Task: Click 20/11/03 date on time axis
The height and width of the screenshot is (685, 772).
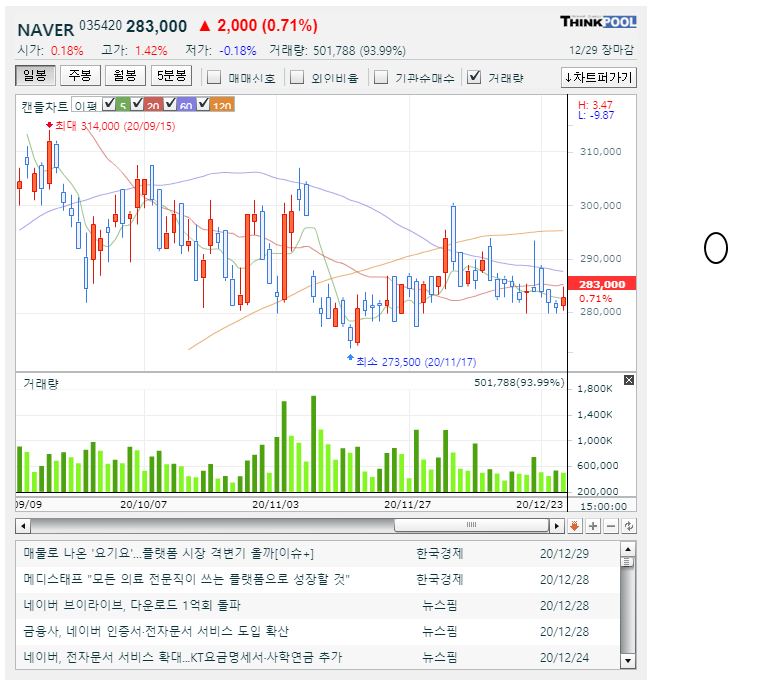Action: pyautogui.click(x=275, y=504)
